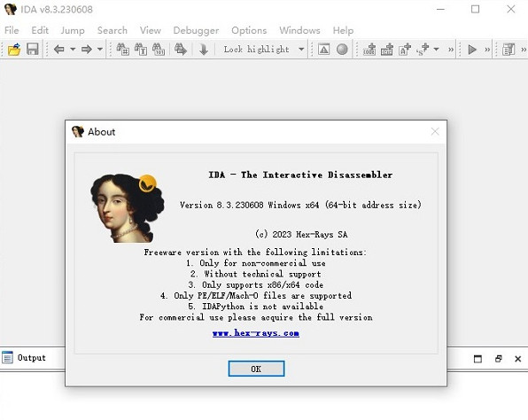Click the 'Version 8.3.230608' text line
528x420 pixels.
(x=300, y=205)
